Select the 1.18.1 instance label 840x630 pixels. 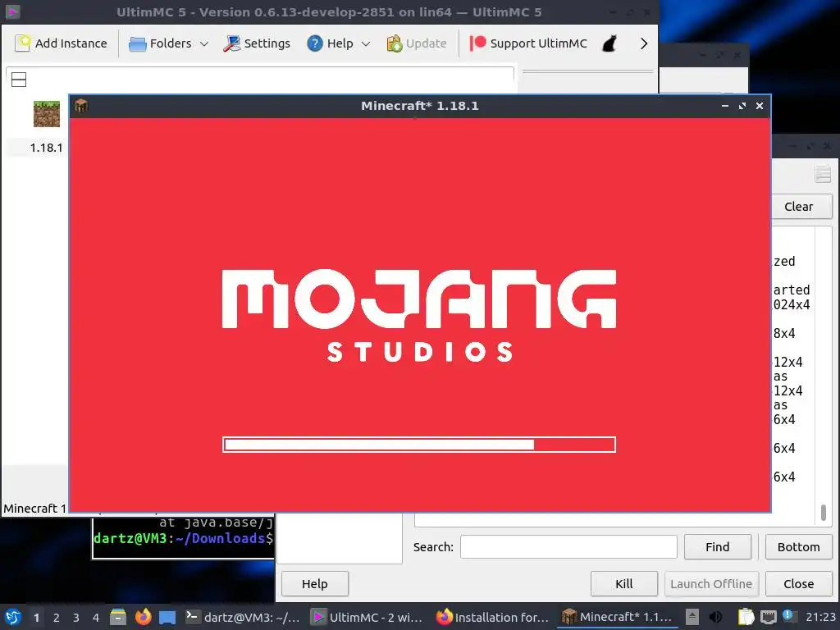coord(46,148)
